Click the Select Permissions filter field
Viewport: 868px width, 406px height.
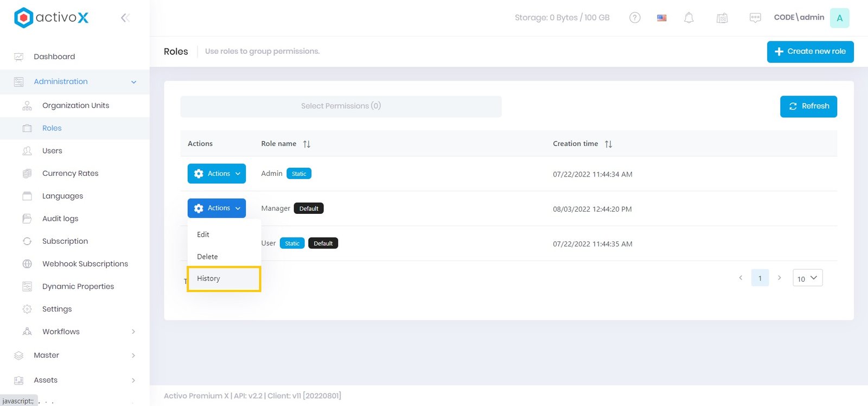(x=341, y=106)
